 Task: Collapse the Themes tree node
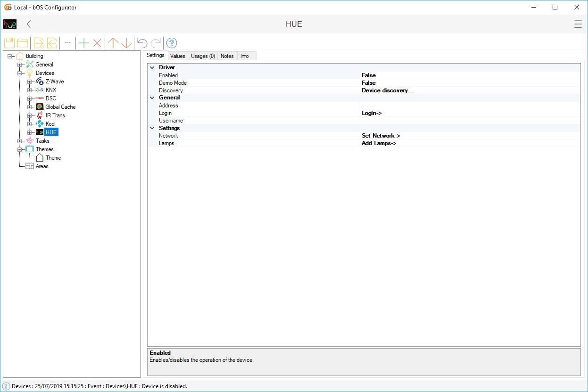[20, 150]
